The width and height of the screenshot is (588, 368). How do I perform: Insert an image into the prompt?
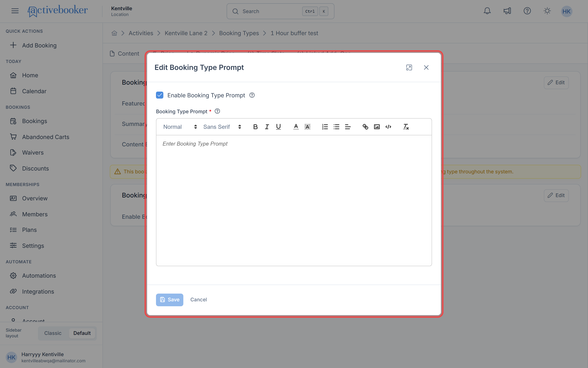coord(377,127)
